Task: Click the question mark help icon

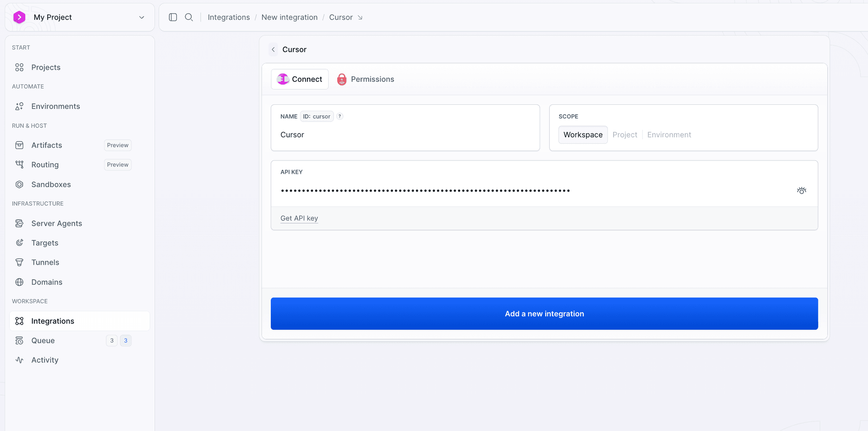Action: [x=340, y=117]
